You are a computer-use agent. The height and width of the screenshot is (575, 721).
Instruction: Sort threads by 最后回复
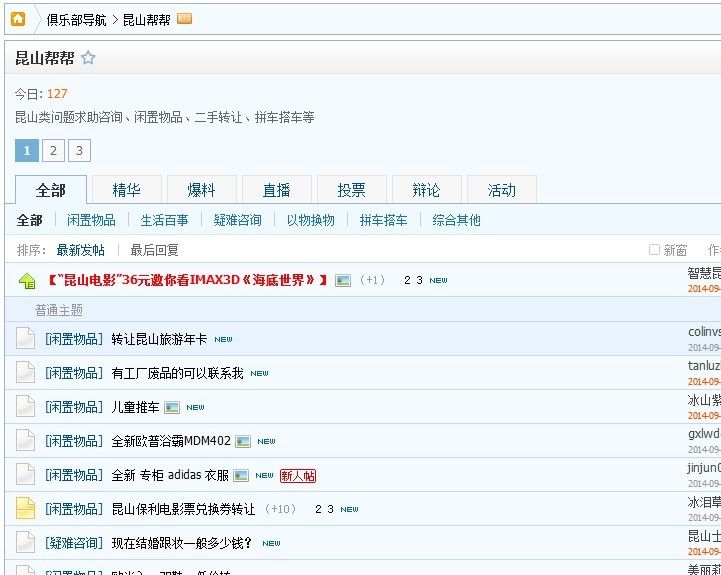tap(155, 250)
